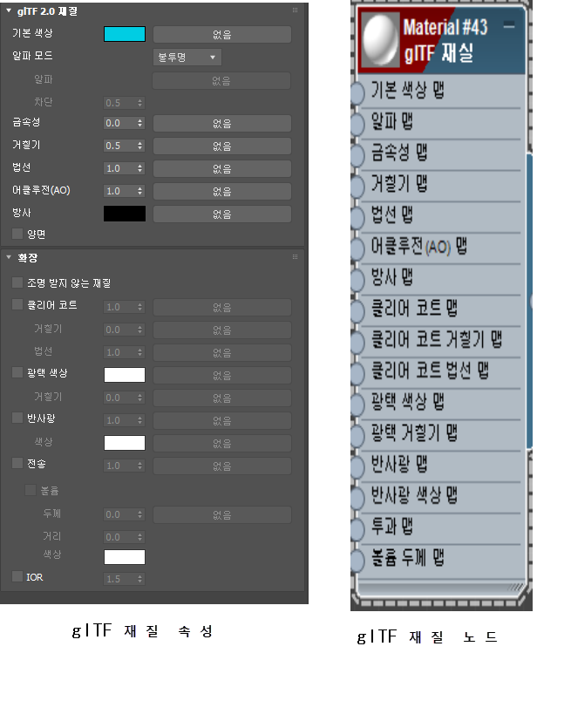
Task: Click the 금속성 없음 map button
Action: [222, 124]
